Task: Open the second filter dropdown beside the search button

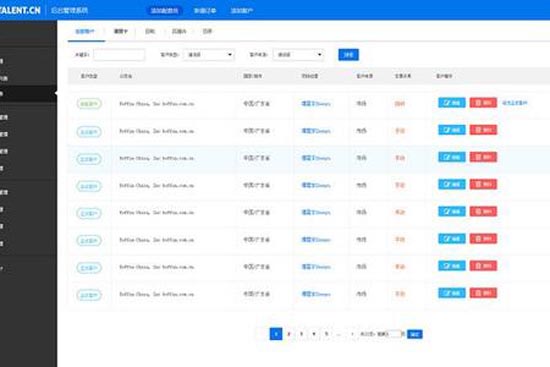Action: pyautogui.click(x=298, y=55)
